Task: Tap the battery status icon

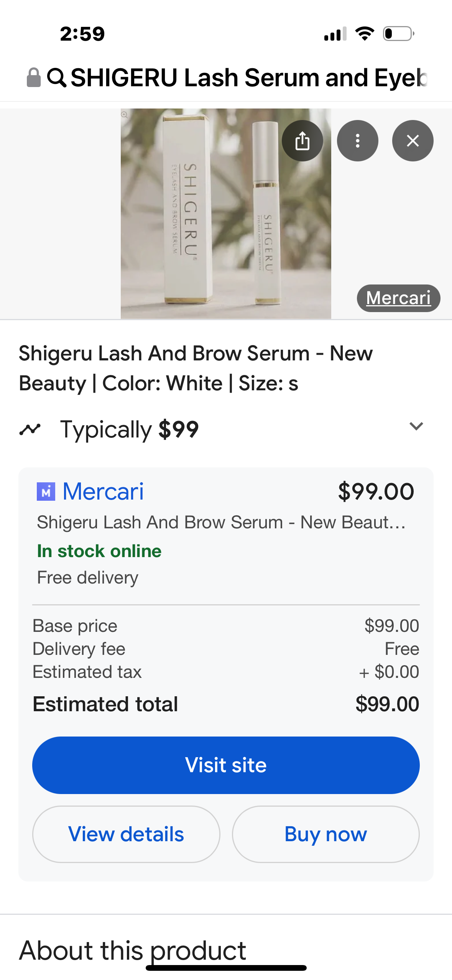Action: coord(398,34)
